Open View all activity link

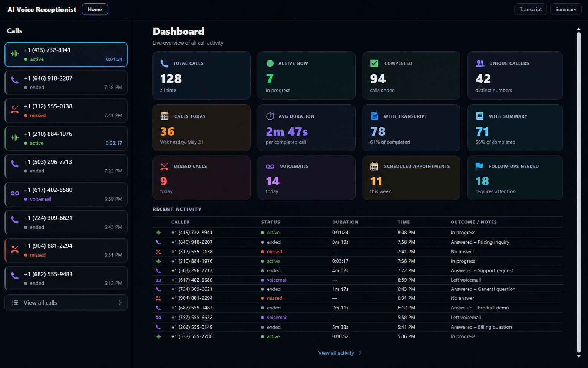pyautogui.click(x=336, y=353)
